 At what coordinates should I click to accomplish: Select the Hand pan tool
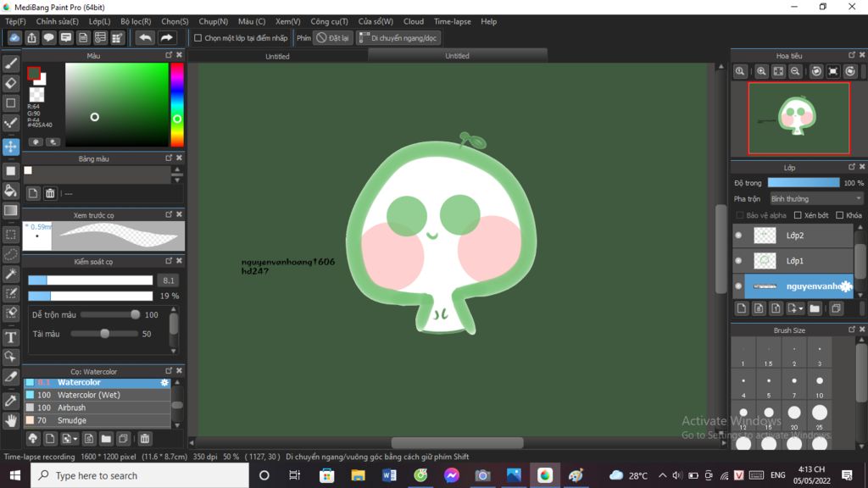10,420
